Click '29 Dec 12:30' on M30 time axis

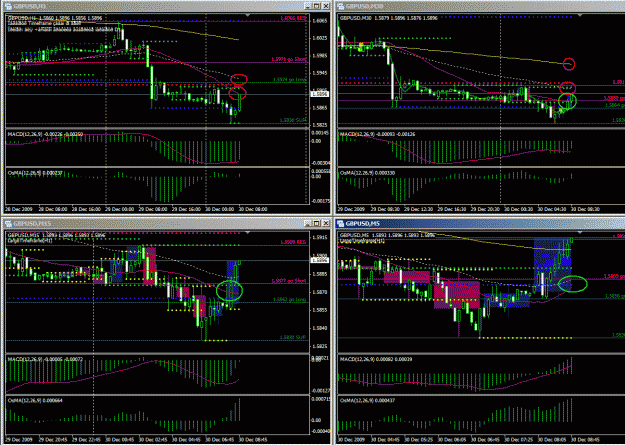418,209
